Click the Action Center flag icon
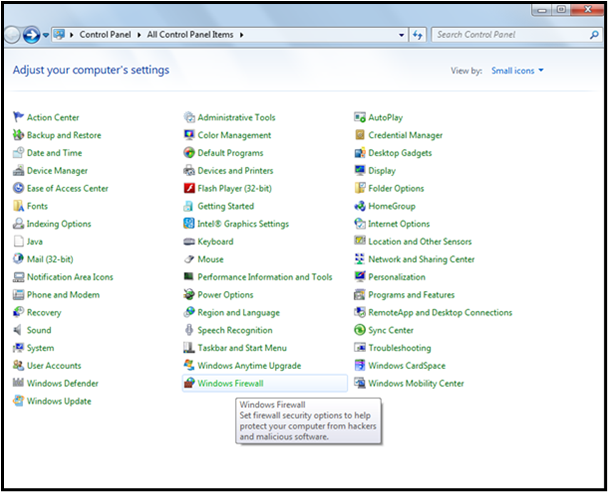 18,117
